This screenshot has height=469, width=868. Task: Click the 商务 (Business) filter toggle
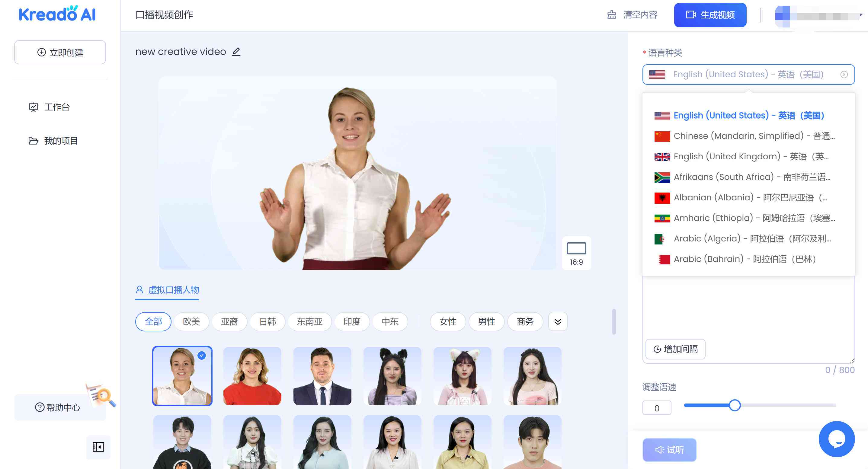tap(525, 322)
